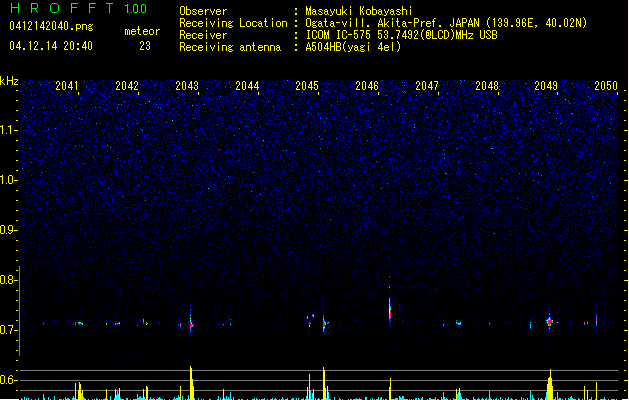Click the 2050 time marker label

pyautogui.click(x=606, y=85)
